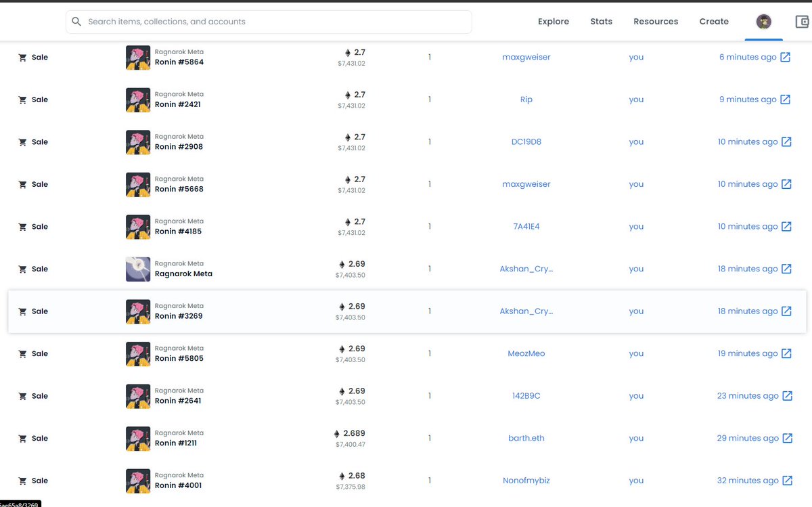Click 'you' buyer link in Ronin #4001 row
The height and width of the screenshot is (507, 812).
[x=636, y=481]
